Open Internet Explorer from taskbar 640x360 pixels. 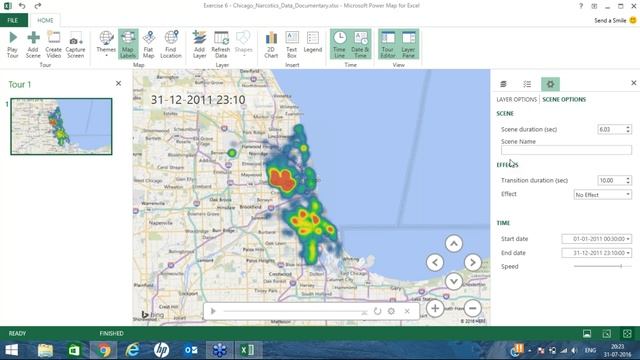click(132, 350)
